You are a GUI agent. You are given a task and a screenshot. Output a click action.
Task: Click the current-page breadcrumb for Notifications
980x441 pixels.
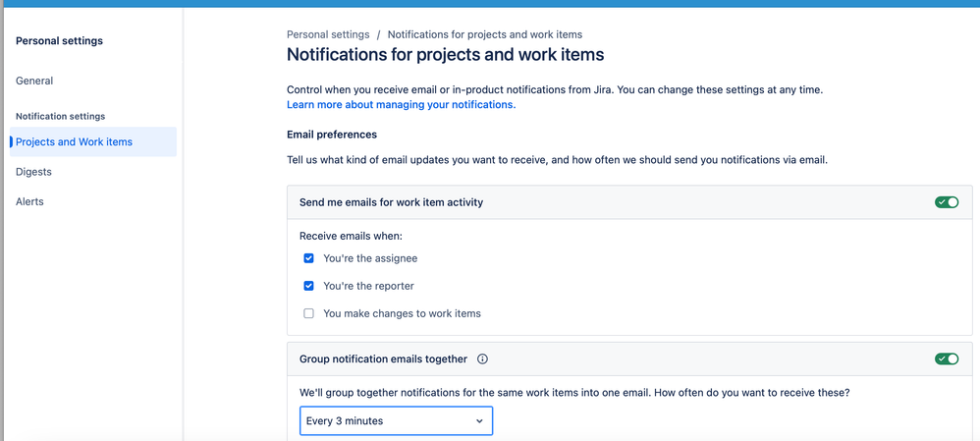(484, 34)
